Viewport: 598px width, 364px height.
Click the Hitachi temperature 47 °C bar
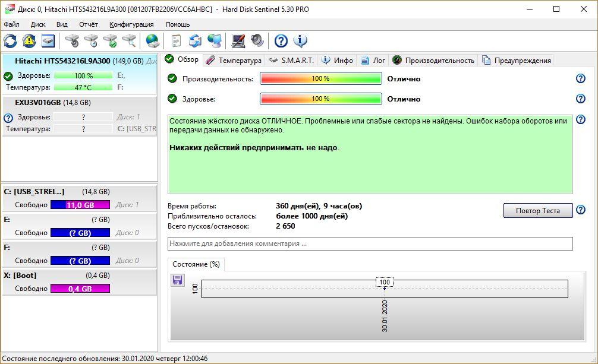coord(83,87)
